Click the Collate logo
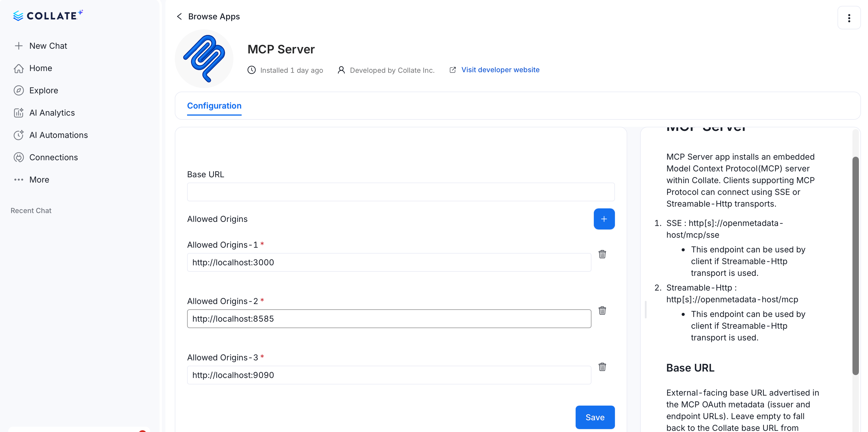Screen dimensions: 868x432 (48, 16)
